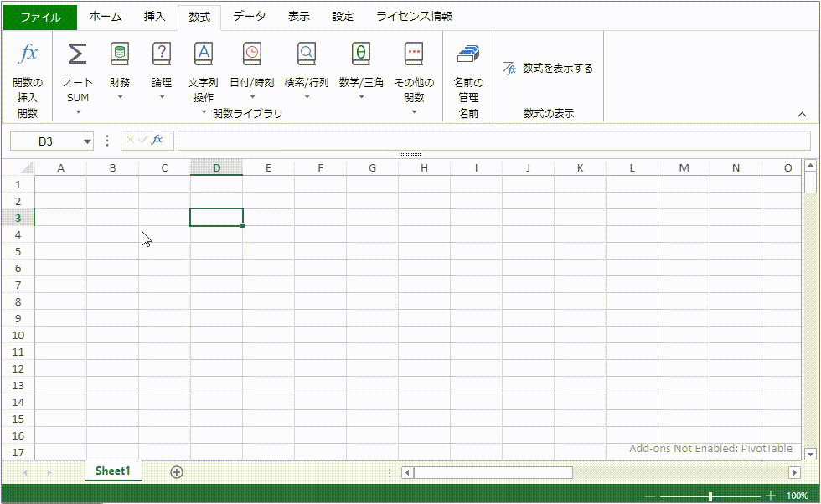Open 名前の管理 icon
Viewport: 821px width, 504px height.
click(468, 54)
